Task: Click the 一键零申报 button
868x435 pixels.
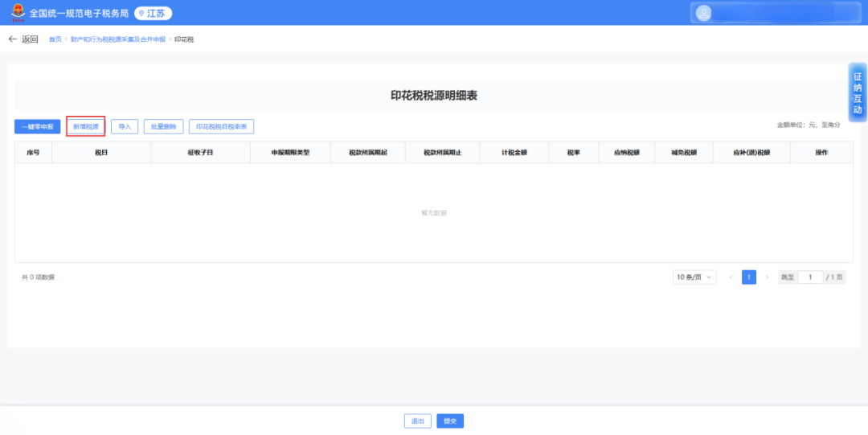Action: click(x=38, y=126)
